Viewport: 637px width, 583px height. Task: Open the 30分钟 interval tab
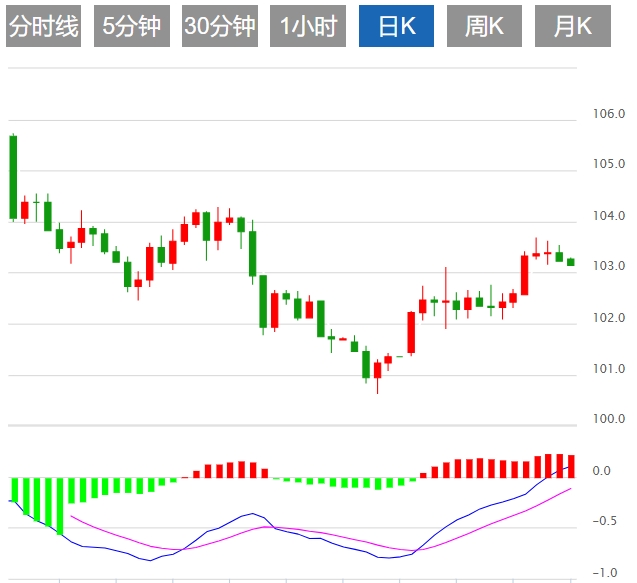pyautogui.click(x=220, y=27)
